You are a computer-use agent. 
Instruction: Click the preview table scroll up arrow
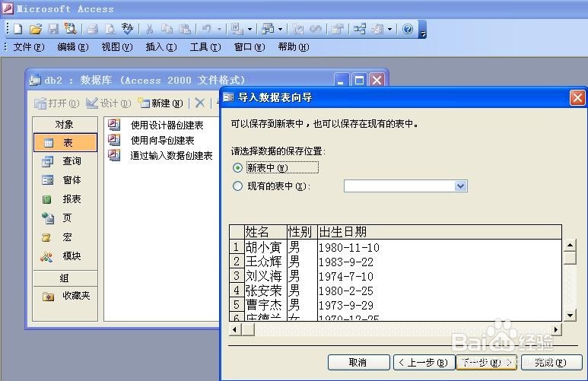(x=570, y=246)
